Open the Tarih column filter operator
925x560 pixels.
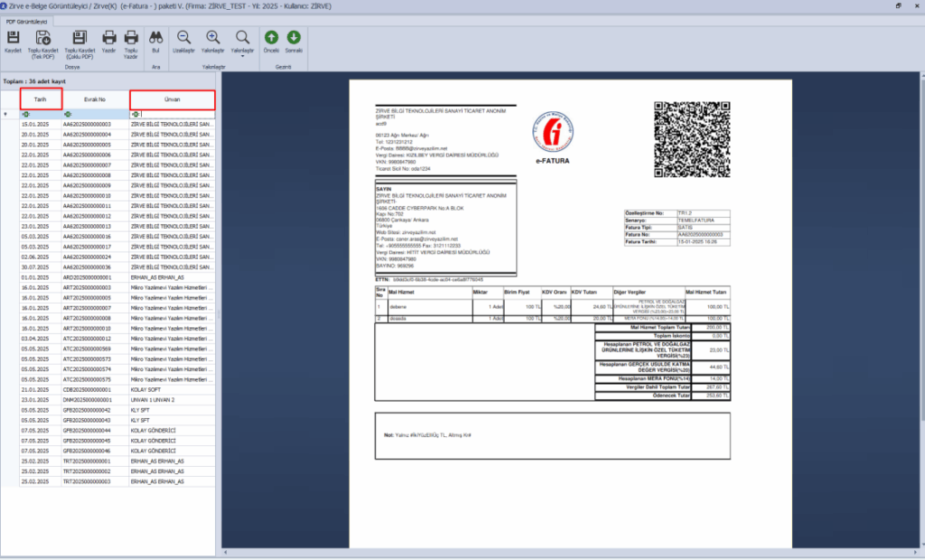[x=25, y=115]
